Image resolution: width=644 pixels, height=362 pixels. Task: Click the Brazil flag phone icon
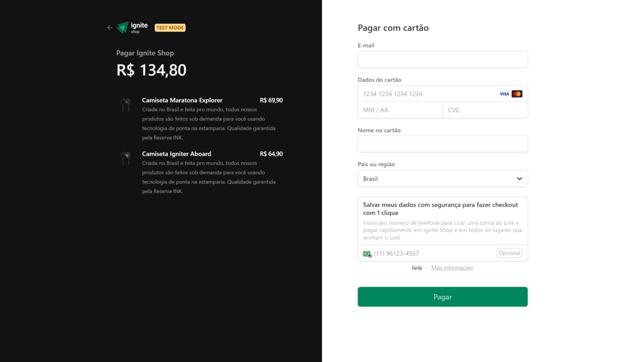pyautogui.click(x=366, y=253)
